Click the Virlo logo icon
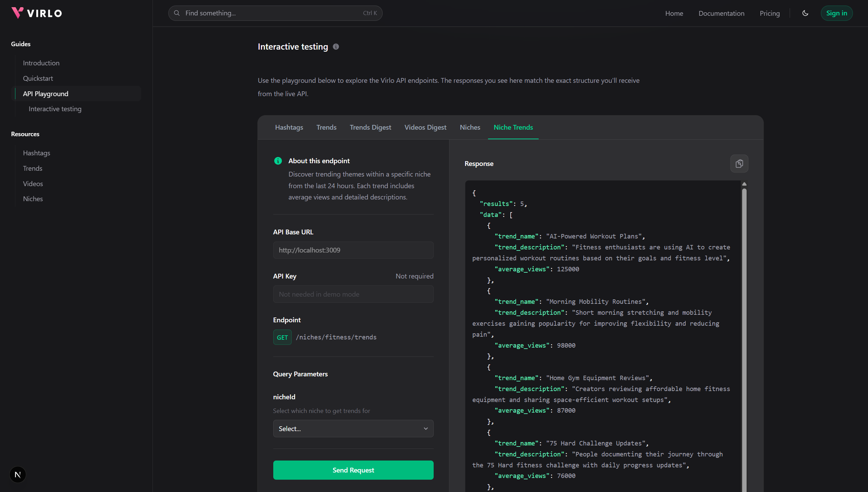This screenshot has height=492, width=868. click(x=17, y=13)
